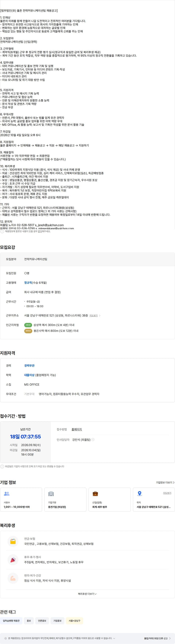Click the map pin icon in 위치 card
This screenshot has height=644, width=175.
click(x=139, y=494)
